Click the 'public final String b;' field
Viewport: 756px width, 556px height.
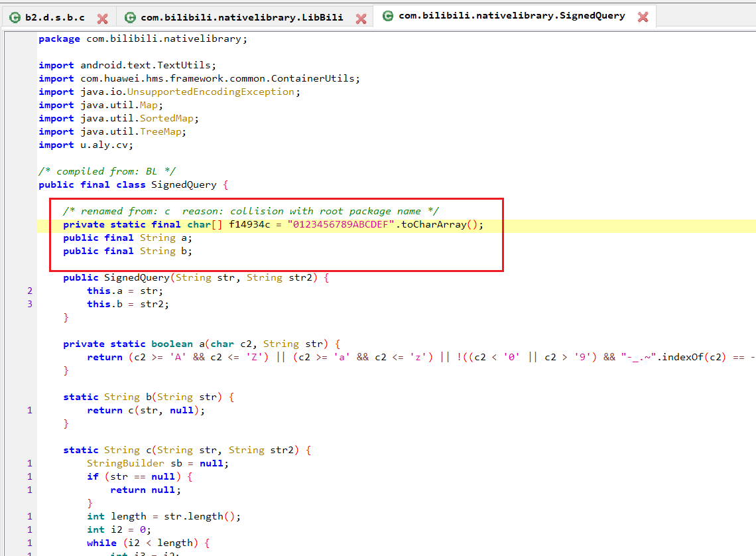click(x=127, y=251)
